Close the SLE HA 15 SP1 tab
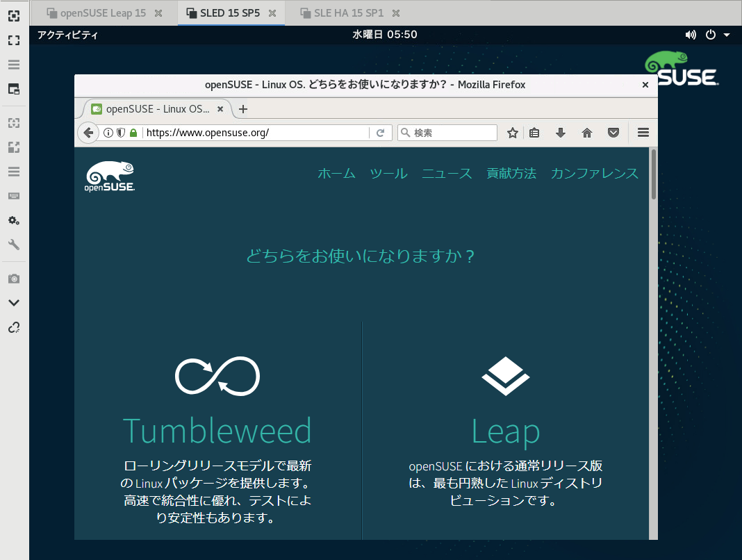 click(396, 13)
